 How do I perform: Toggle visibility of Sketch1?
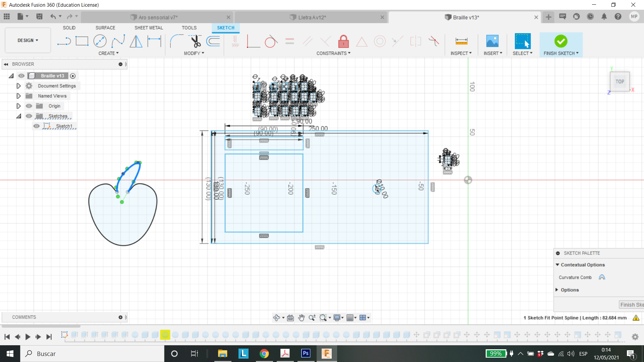[36, 126]
